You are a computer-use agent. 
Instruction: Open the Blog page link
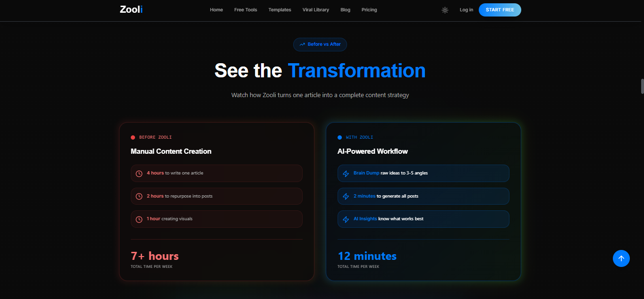[x=345, y=10]
